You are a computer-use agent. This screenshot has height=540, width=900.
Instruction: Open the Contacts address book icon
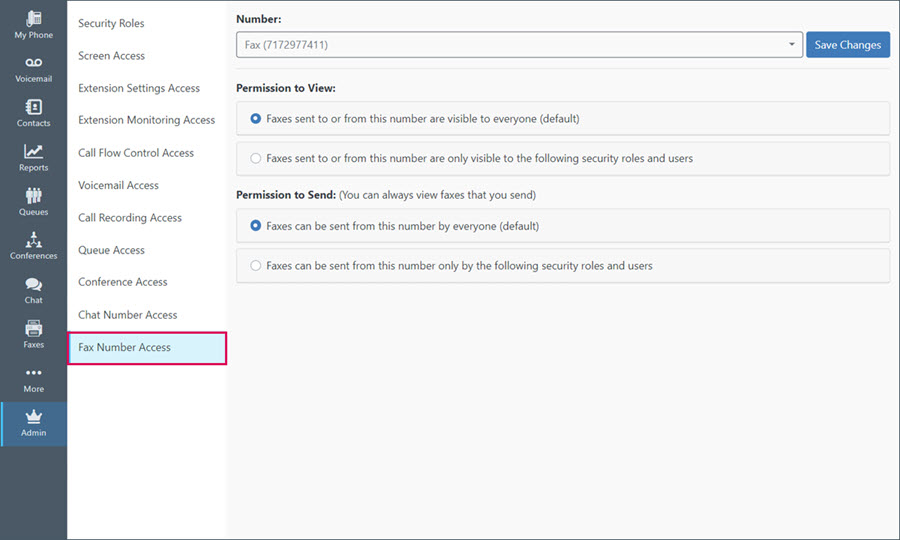tap(33, 107)
